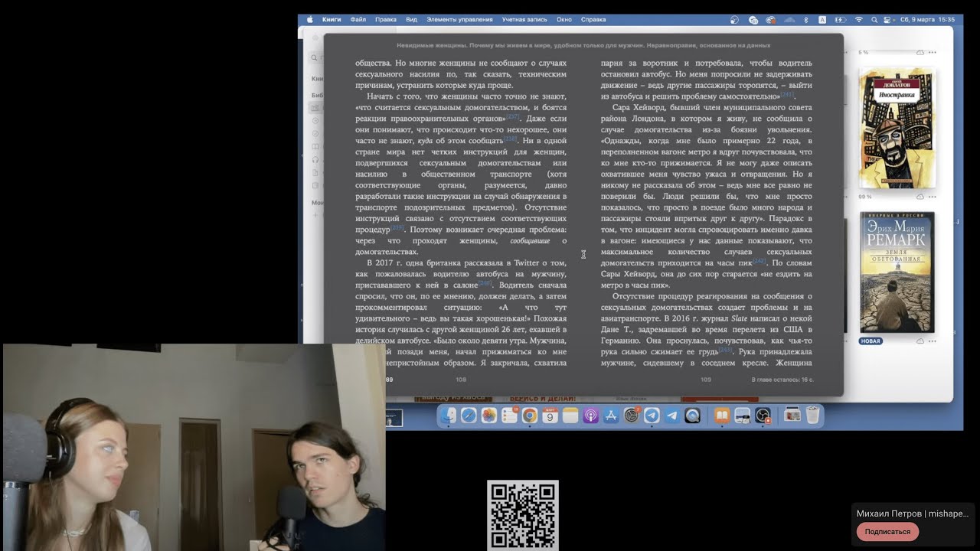Click input source 'A' icon in menu bar
The height and width of the screenshot is (551, 980).
click(x=822, y=19)
